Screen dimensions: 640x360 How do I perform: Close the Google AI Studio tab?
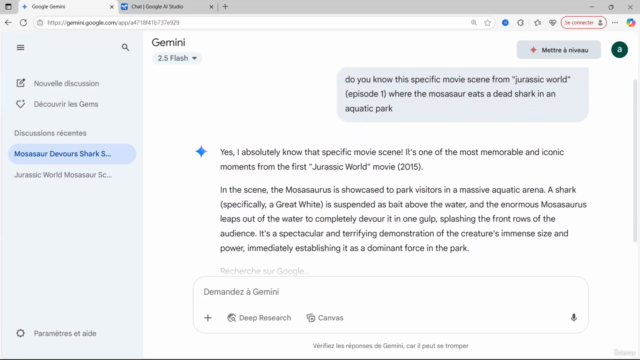click(x=211, y=7)
